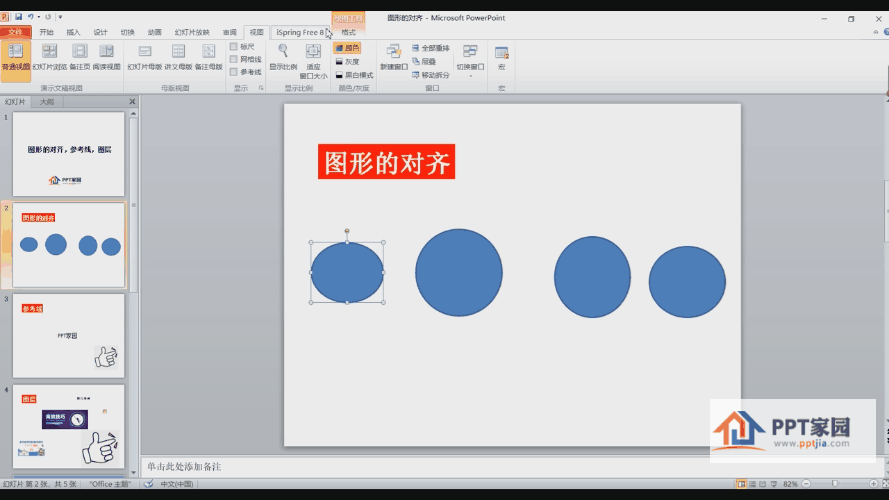Click 全部重排 (Arrange All)

pyautogui.click(x=430, y=48)
